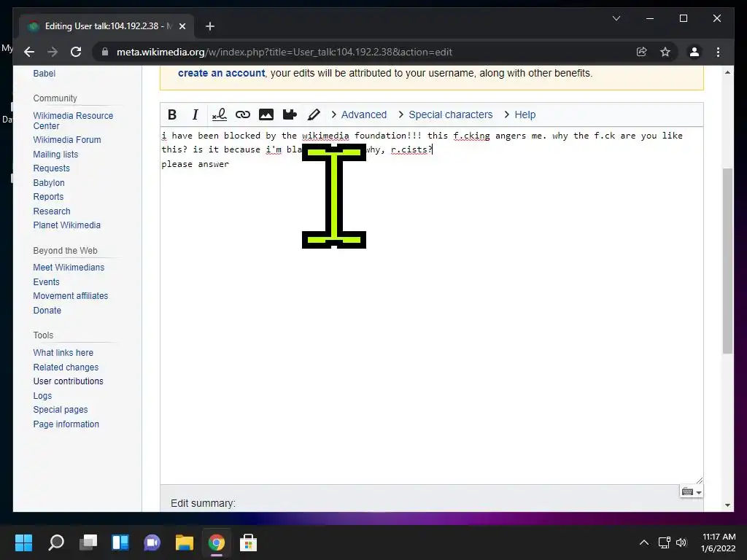Open the Requests link
The image size is (747, 560).
point(51,168)
